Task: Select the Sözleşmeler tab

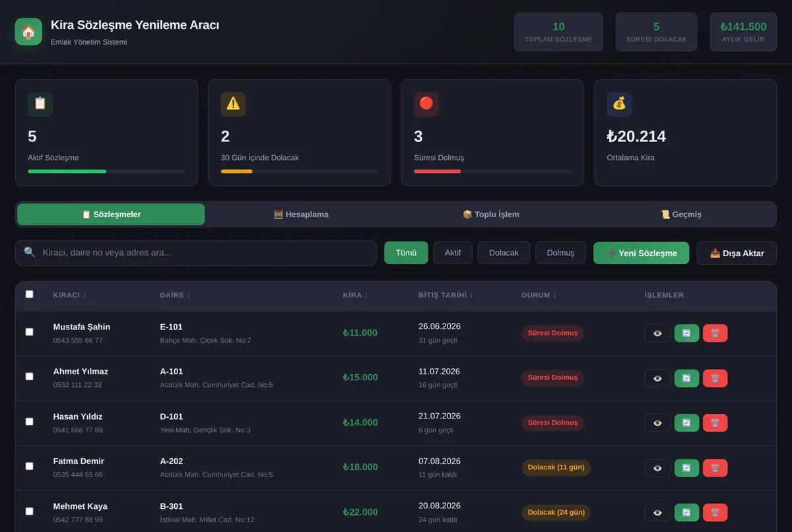Action: click(x=111, y=215)
